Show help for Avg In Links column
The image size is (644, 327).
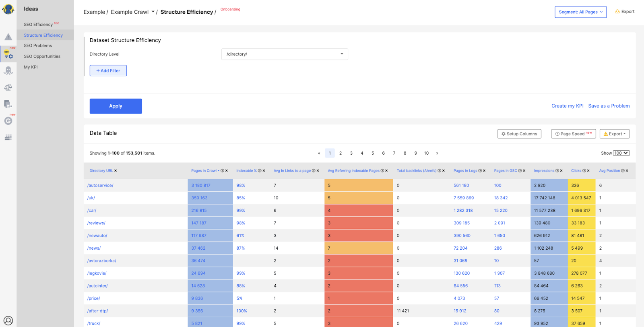tap(314, 171)
